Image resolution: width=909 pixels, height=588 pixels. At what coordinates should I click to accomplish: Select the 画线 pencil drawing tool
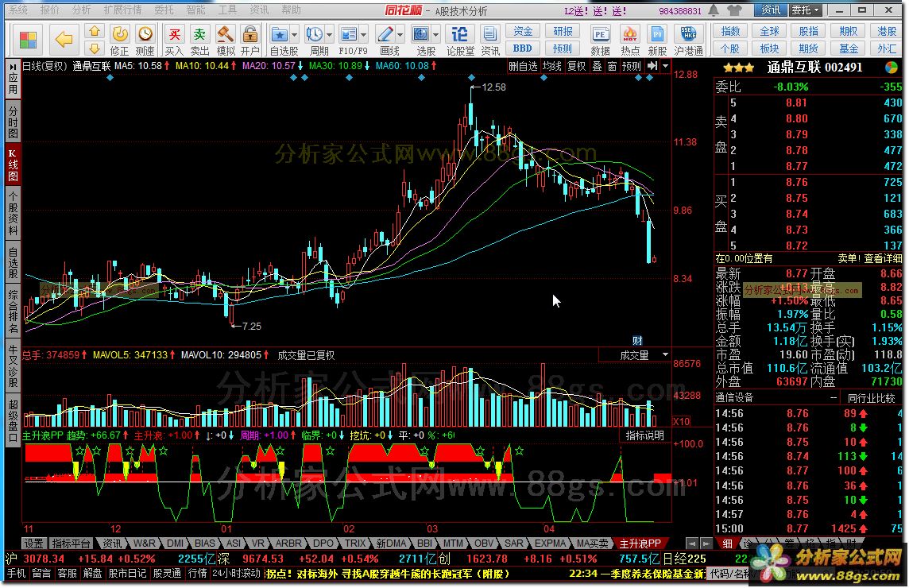click(385, 35)
